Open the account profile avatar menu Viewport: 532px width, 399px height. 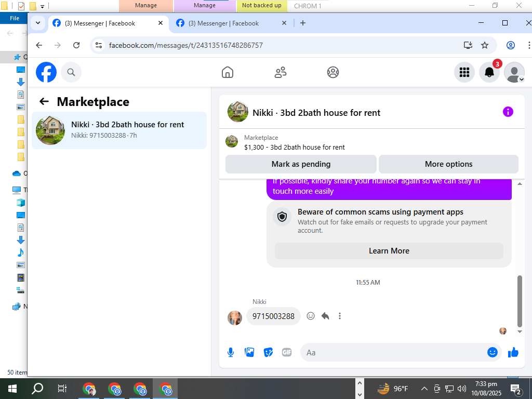tap(514, 72)
